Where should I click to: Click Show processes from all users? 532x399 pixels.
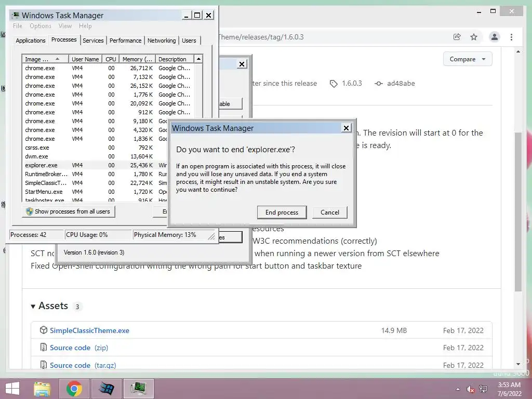coord(69,211)
